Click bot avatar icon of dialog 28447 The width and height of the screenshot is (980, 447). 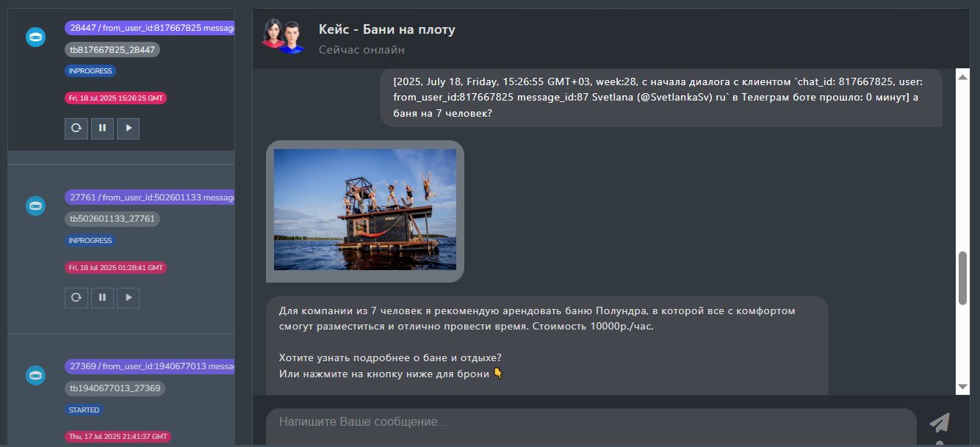click(x=35, y=37)
